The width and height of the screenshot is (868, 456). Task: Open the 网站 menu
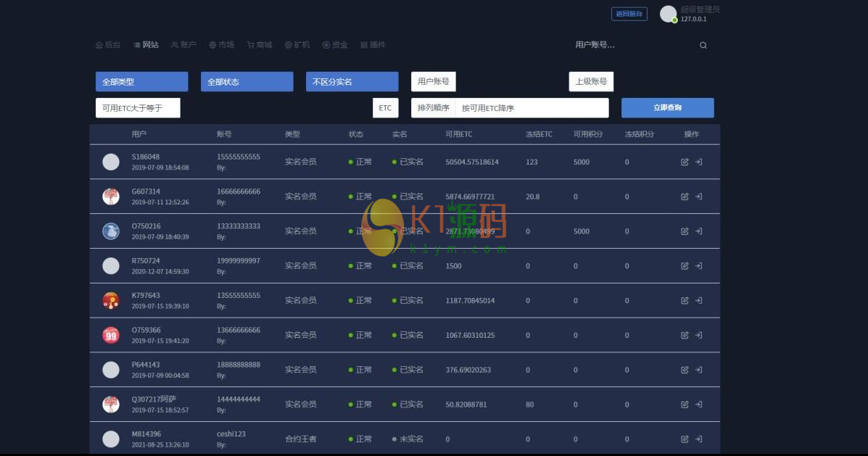point(146,45)
